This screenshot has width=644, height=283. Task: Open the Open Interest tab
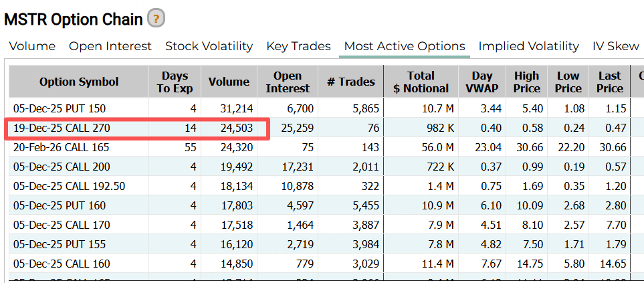(x=110, y=46)
